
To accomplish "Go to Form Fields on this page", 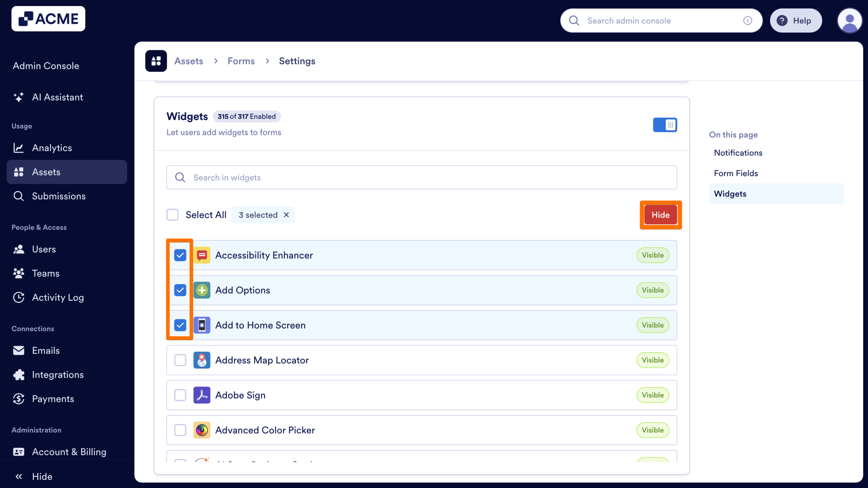I will click(x=736, y=173).
